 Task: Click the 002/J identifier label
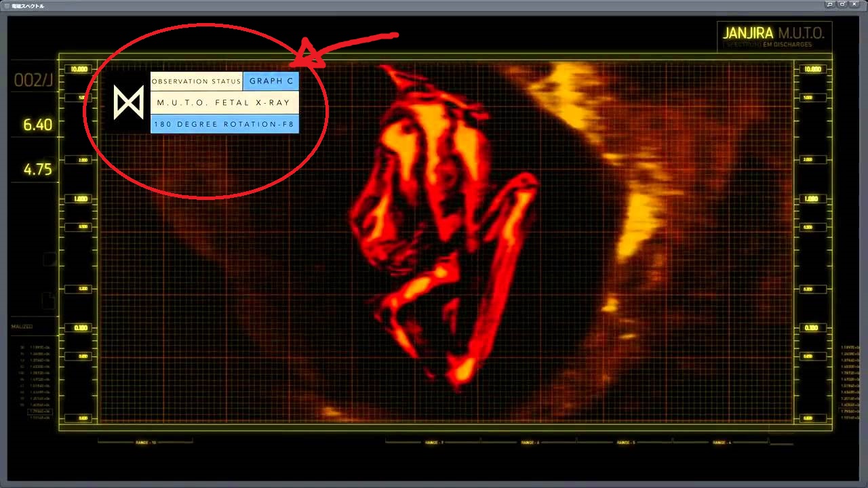[33, 81]
